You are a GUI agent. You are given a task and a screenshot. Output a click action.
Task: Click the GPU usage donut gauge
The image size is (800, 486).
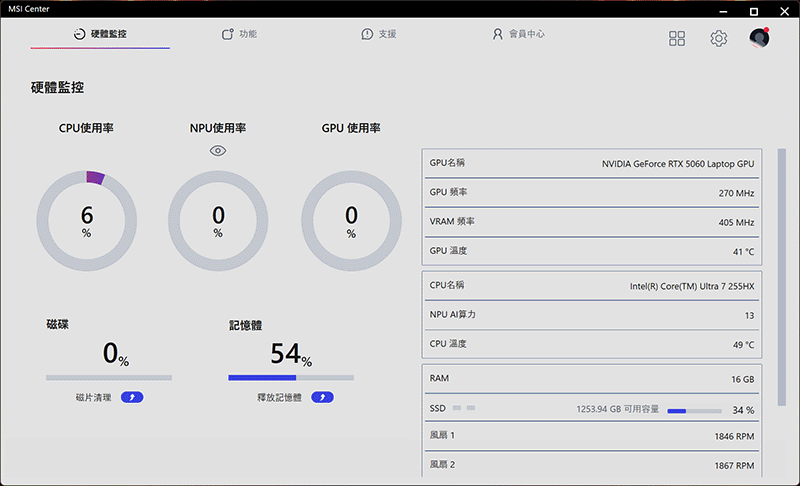[351, 220]
